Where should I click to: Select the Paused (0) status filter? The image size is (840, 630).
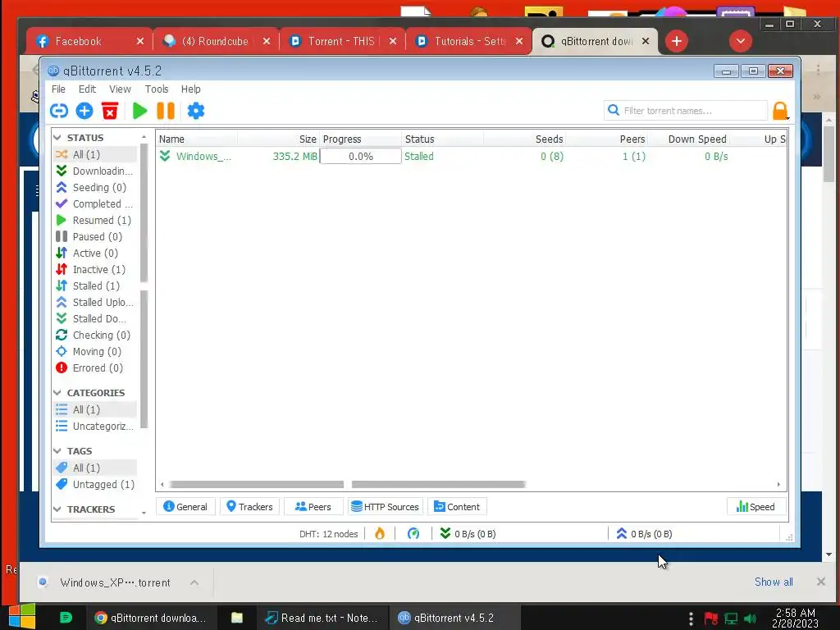click(x=94, y=237)
